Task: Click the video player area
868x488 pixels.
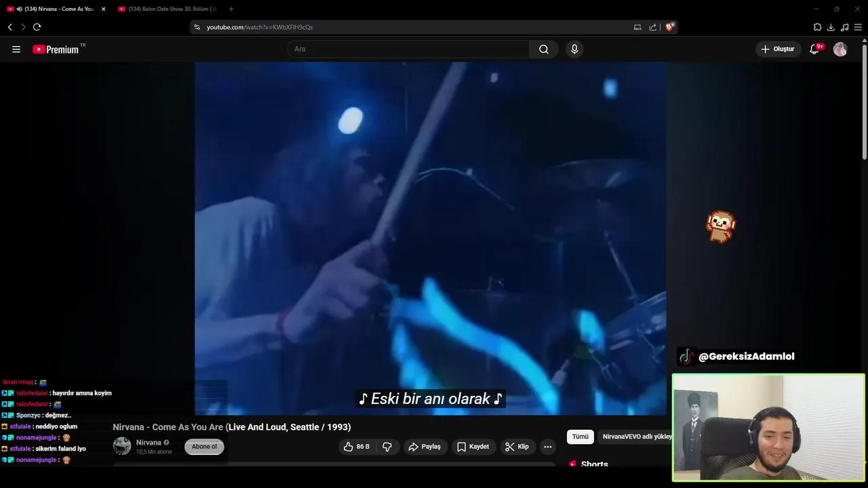Action: pyautogui.click(x=431, y=238)
